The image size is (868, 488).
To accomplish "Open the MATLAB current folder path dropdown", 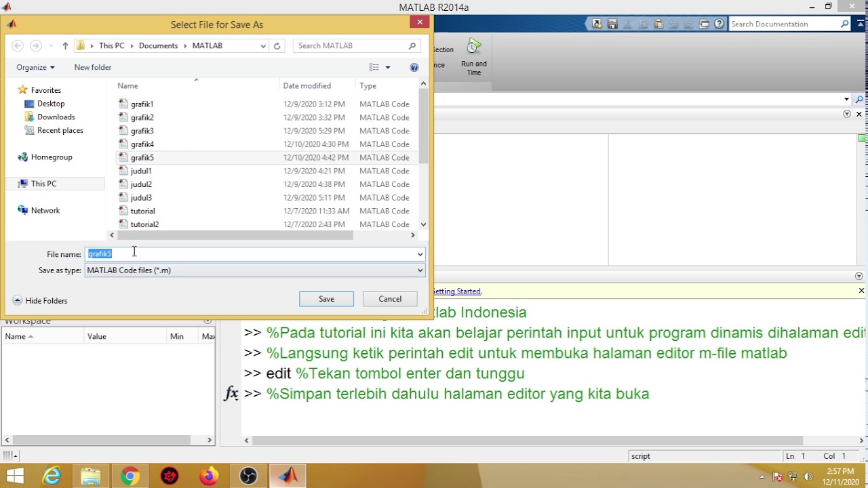I will click(x=846, y=100).
